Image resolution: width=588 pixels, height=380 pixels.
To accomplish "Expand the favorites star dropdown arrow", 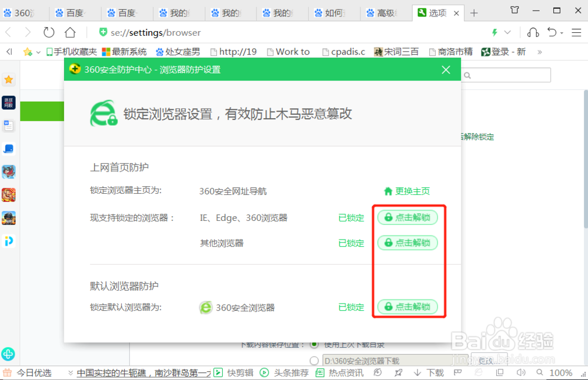I will [38, 52].
